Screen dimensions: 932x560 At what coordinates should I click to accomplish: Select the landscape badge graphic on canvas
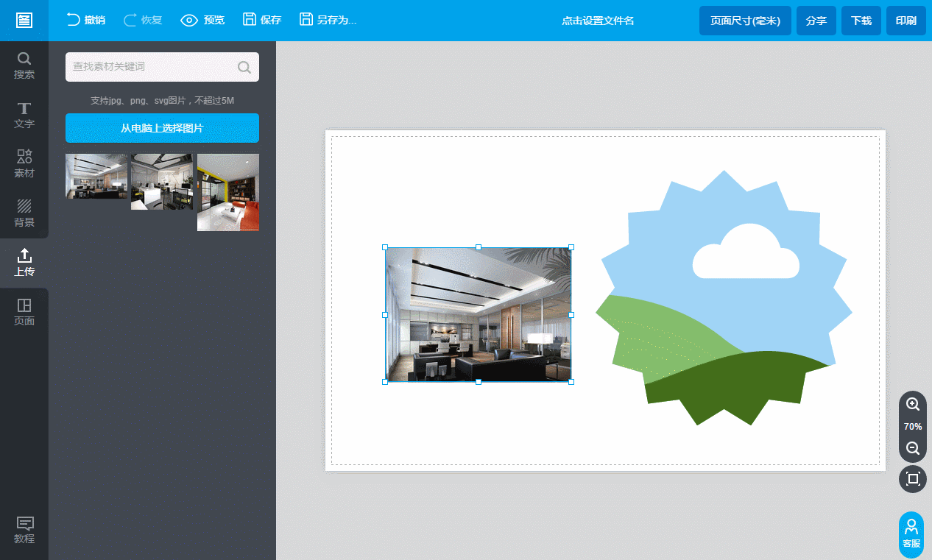click(724, 298)
